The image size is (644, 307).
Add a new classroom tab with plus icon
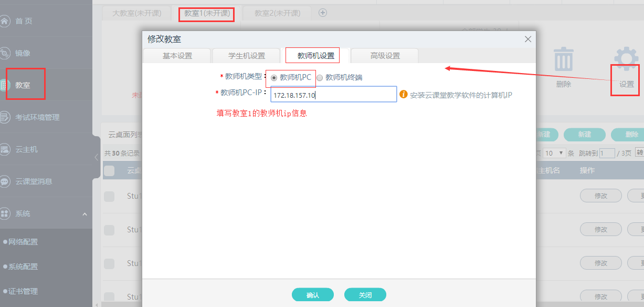pyautogui.click(x=323, y=13)
